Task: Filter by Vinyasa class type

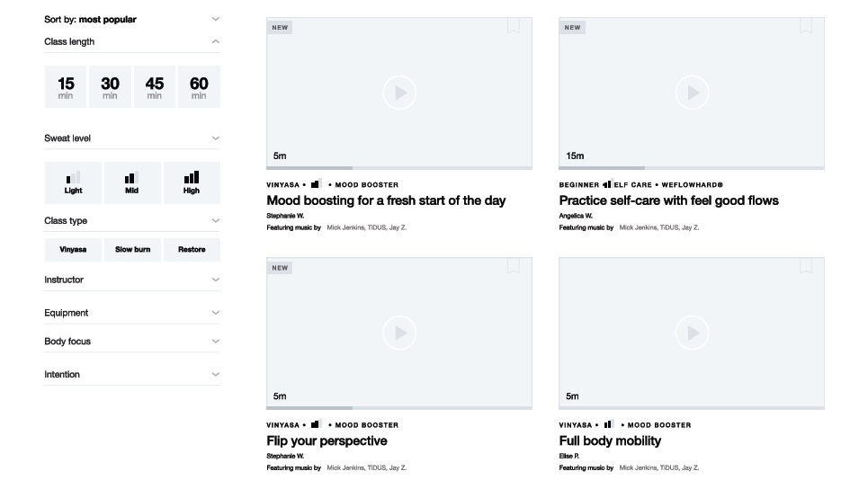Action: coord(73,250)
